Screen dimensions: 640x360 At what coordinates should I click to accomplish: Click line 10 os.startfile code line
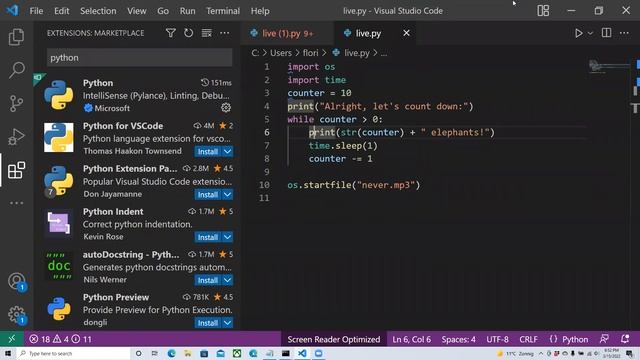point(353,185)
